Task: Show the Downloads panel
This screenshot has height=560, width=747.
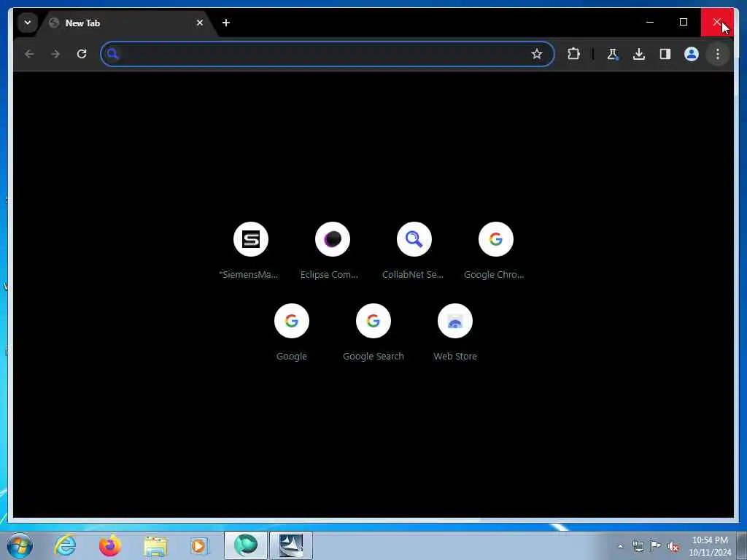Action: [x=639, y=54]
